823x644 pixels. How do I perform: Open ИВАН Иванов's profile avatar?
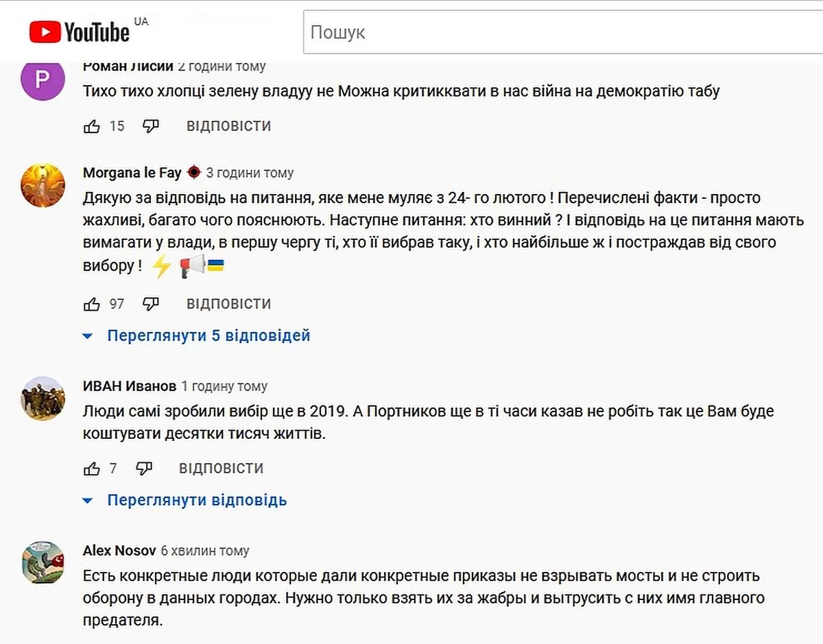(x=43, y=398)
